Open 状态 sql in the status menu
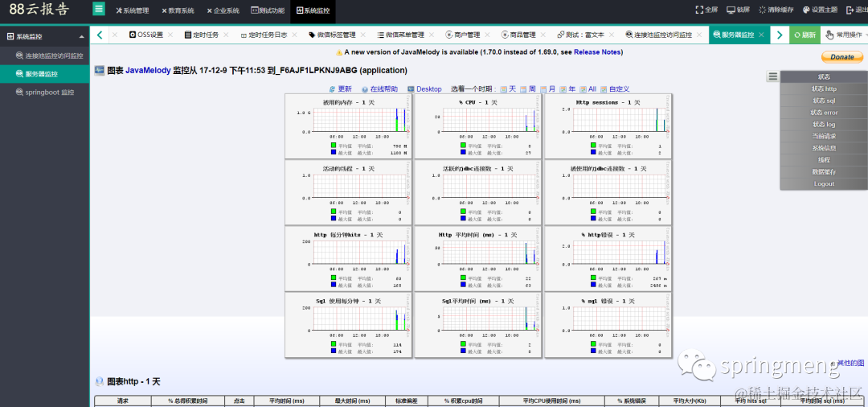Viewport: 868px width, 407px height. tap(824, 101)
